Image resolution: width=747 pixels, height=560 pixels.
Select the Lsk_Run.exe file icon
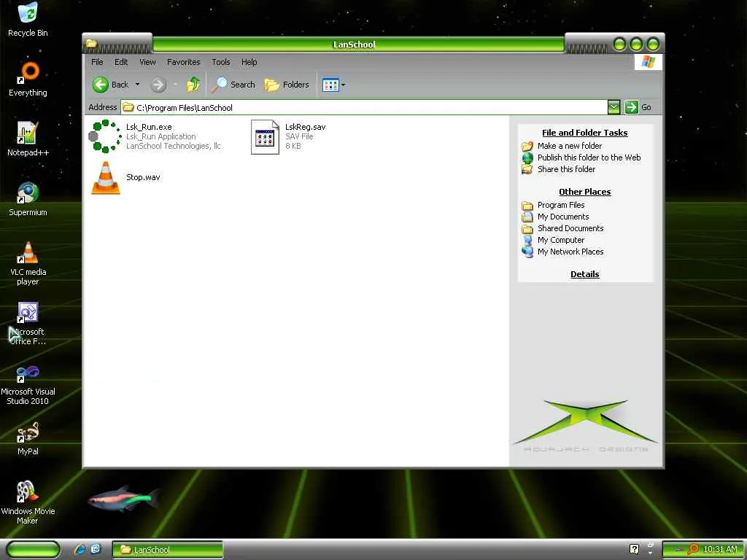(105, 136)
